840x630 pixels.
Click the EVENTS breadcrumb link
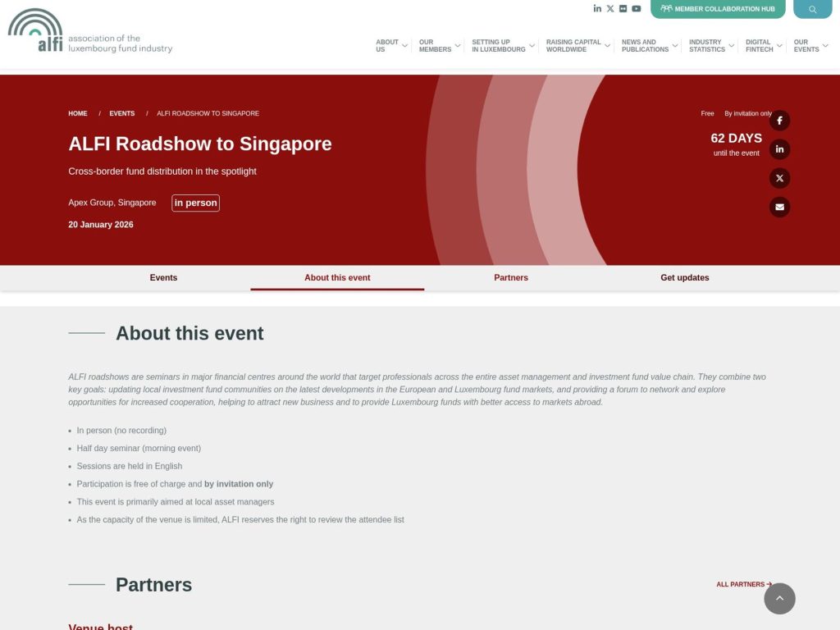[121, 113]
